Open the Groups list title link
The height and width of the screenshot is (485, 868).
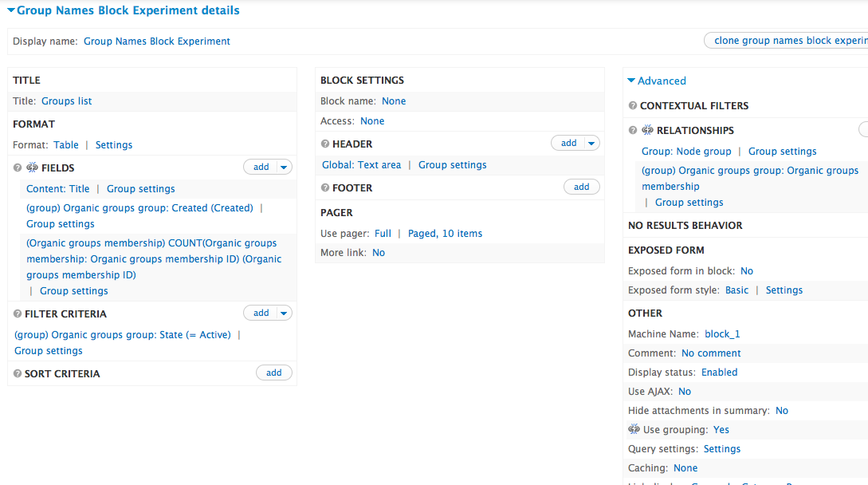coord(66,101)
